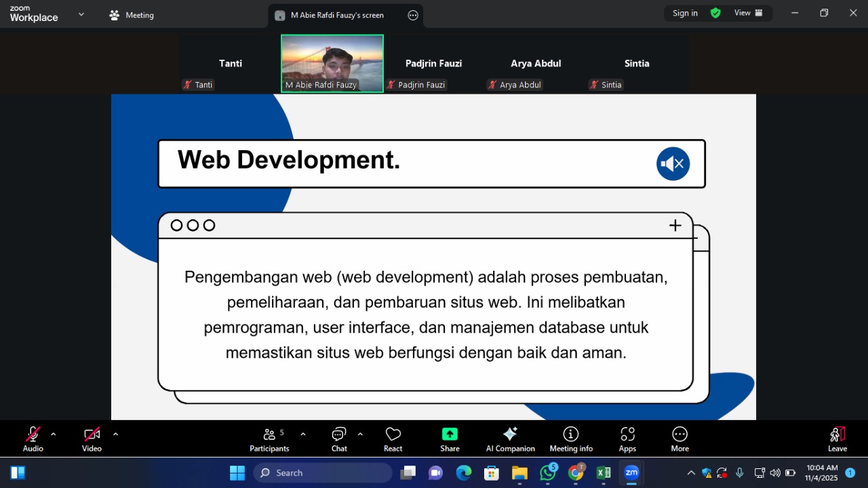Open WhatsApp from the Windows taskbar
The width and height of the screenshot is (868, 488).
tap(548, 473)
